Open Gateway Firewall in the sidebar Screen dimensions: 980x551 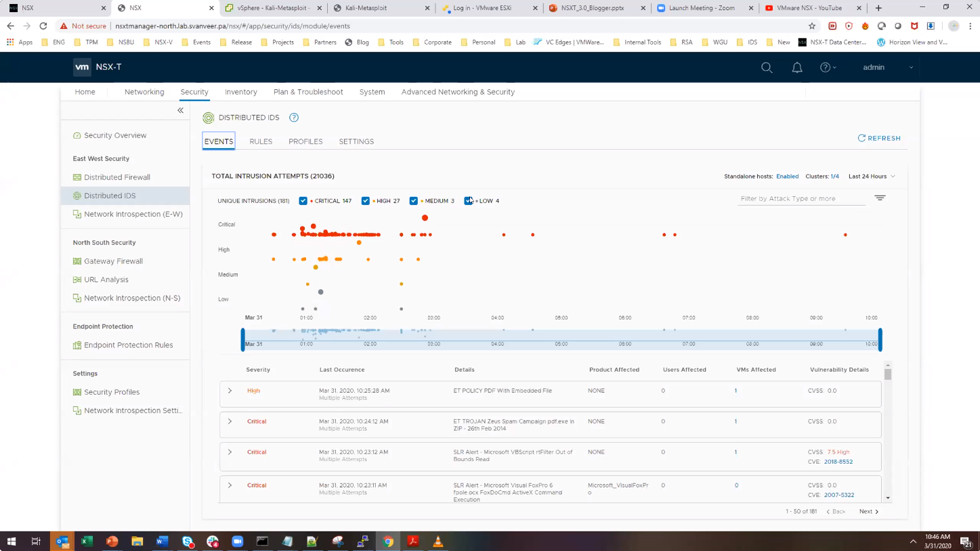click(x=113, y=261)
